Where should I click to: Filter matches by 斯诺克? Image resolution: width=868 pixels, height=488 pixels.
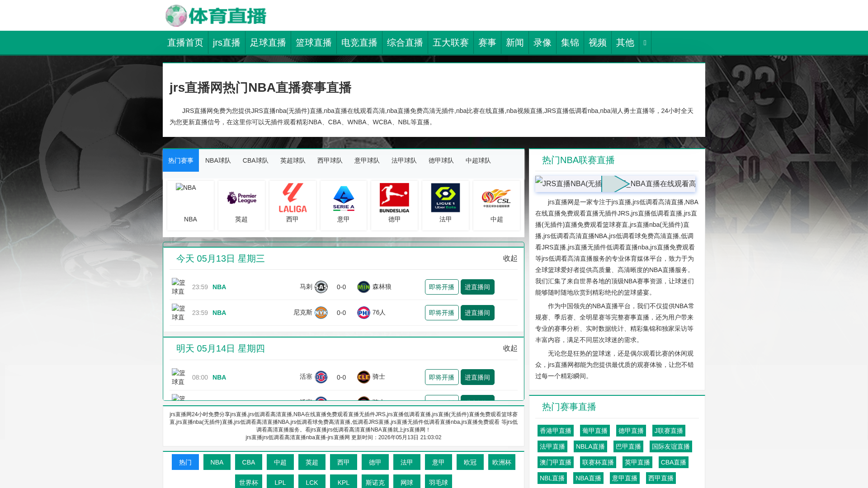click(375, 482)
